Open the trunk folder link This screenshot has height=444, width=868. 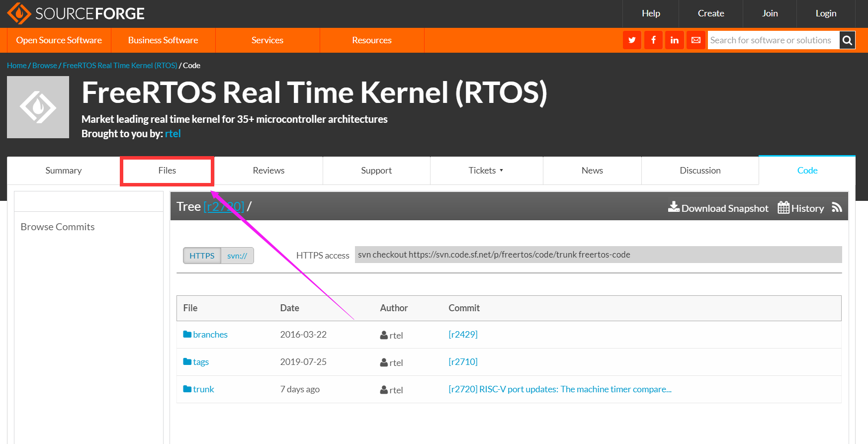click(x=203, y=389)
